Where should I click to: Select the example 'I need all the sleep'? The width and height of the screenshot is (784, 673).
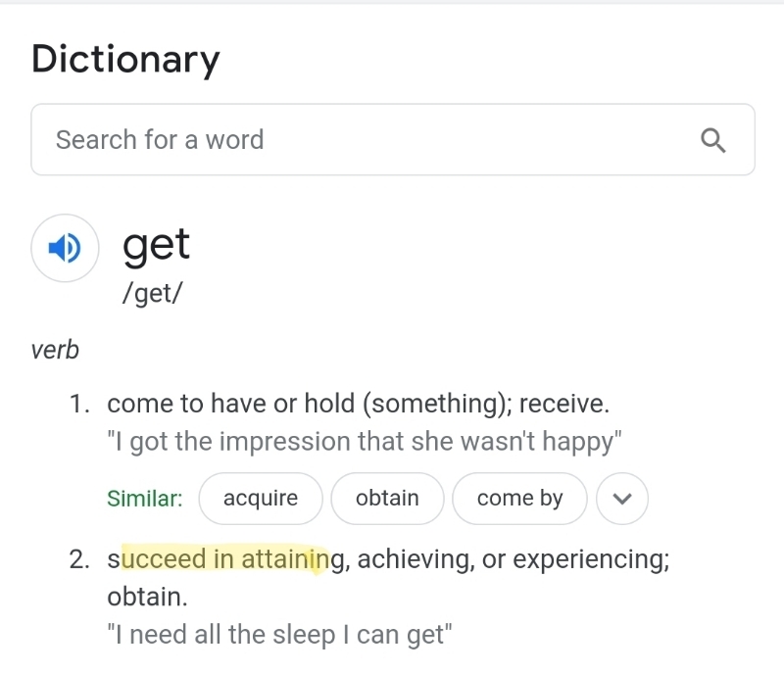tap(279, 635)
